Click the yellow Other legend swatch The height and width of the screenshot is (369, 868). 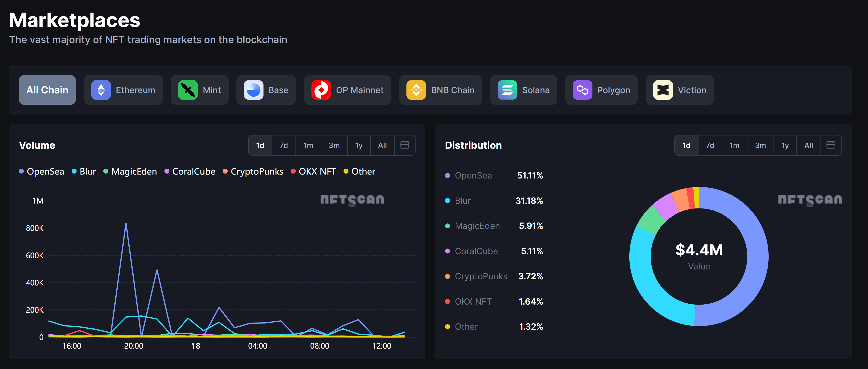point(346,171)
